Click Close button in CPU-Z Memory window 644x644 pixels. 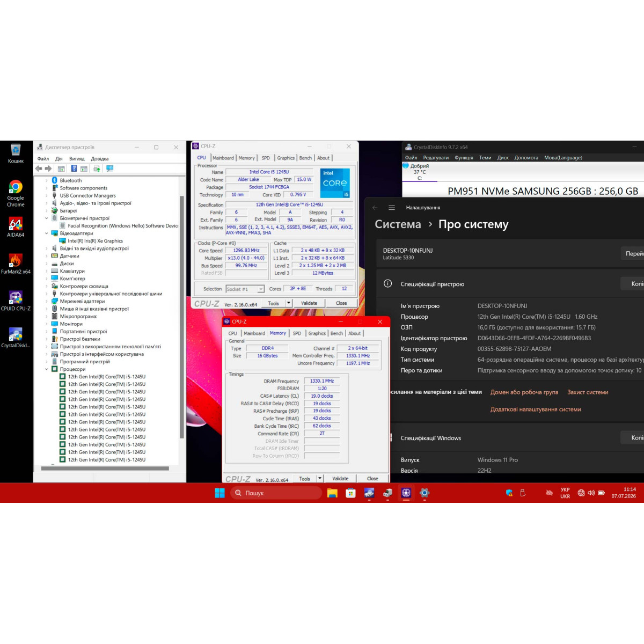pos(372,478)
